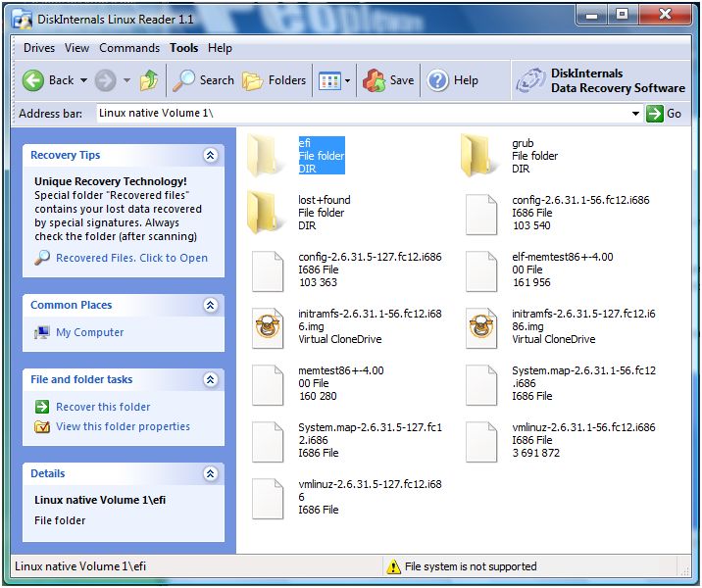Click Recover this folder link
Screen dimensions: 702x588
(103, 407)
